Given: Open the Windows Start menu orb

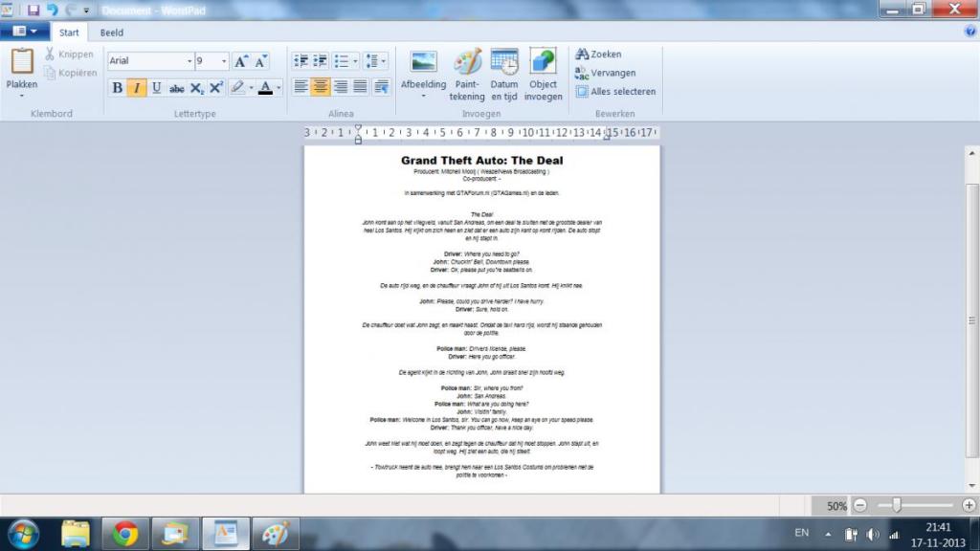Looking at the screenshot, I should (x=23, y=534).
